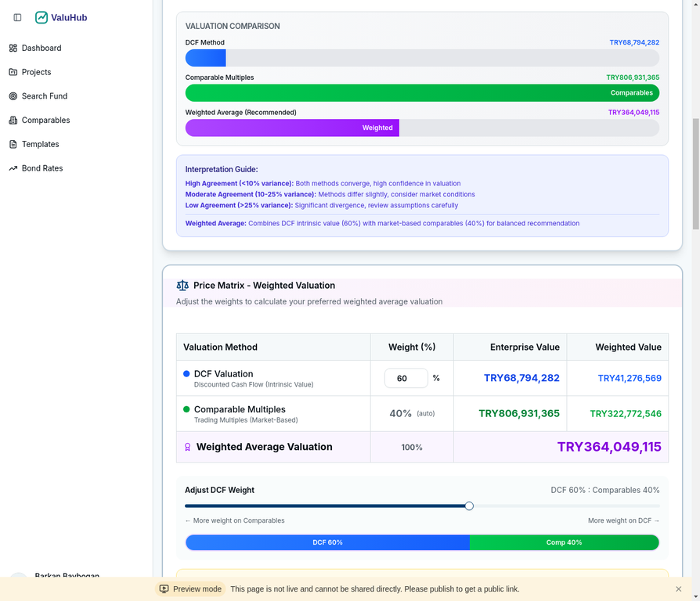The image size is (700, 601).
Task: Click the Adjust DCF Weight slider handle
Action: pyautogui.click(x=469, y=506)
